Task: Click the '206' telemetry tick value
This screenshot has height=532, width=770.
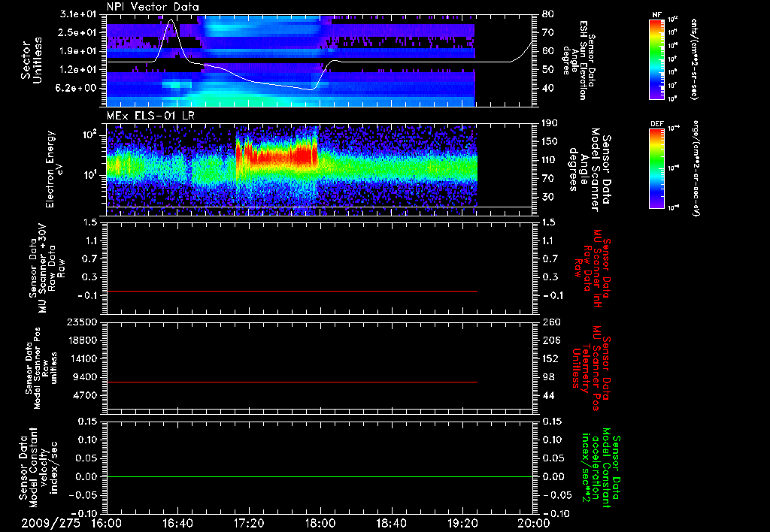Action: [550, 340]
